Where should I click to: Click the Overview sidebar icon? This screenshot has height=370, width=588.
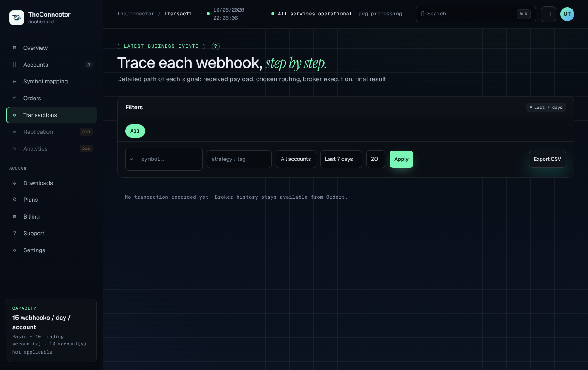(15, 48)
